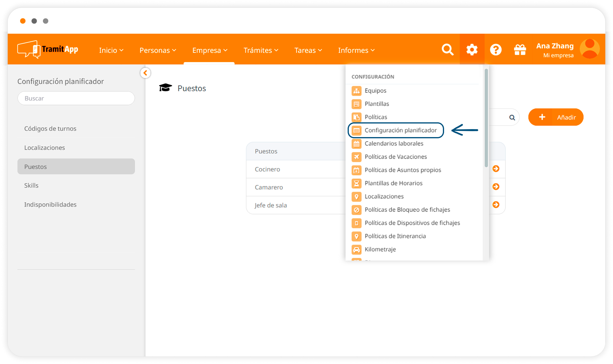Open Jefe de sala via arrow icon
Image resolution: width=613 pixels, height=364 pixels.
496,204
